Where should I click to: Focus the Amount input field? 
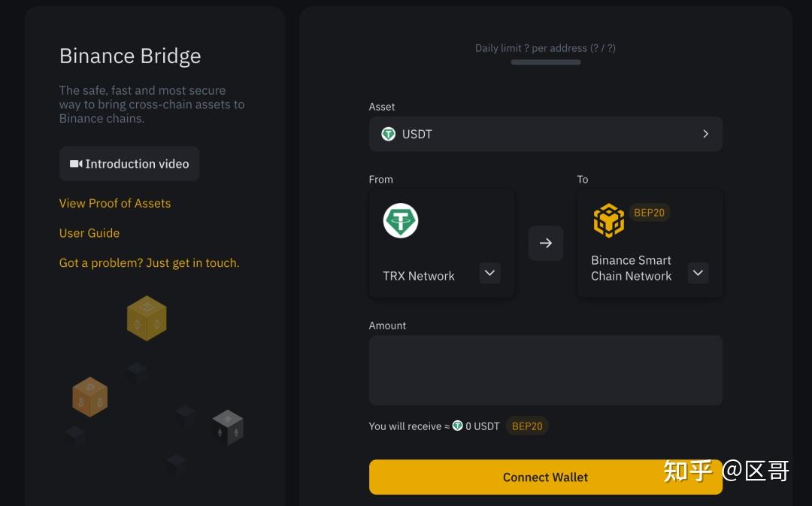pos(546,370)
